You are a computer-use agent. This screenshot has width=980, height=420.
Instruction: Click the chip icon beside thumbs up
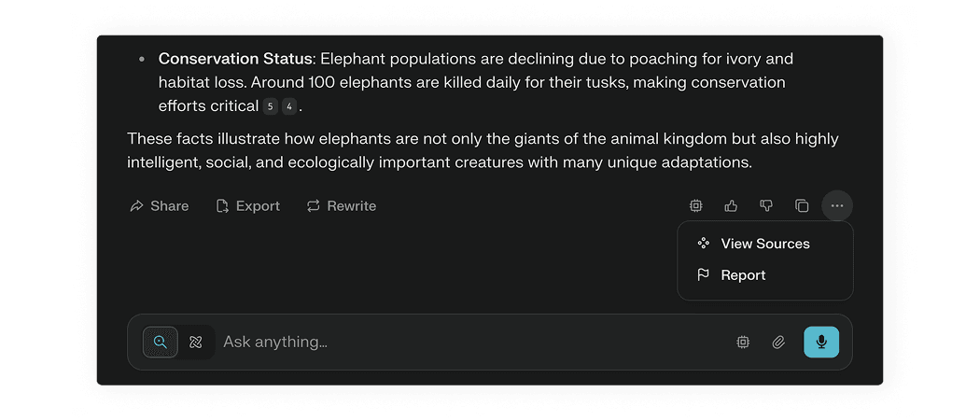pyautogui.click(x=695, y=205)
